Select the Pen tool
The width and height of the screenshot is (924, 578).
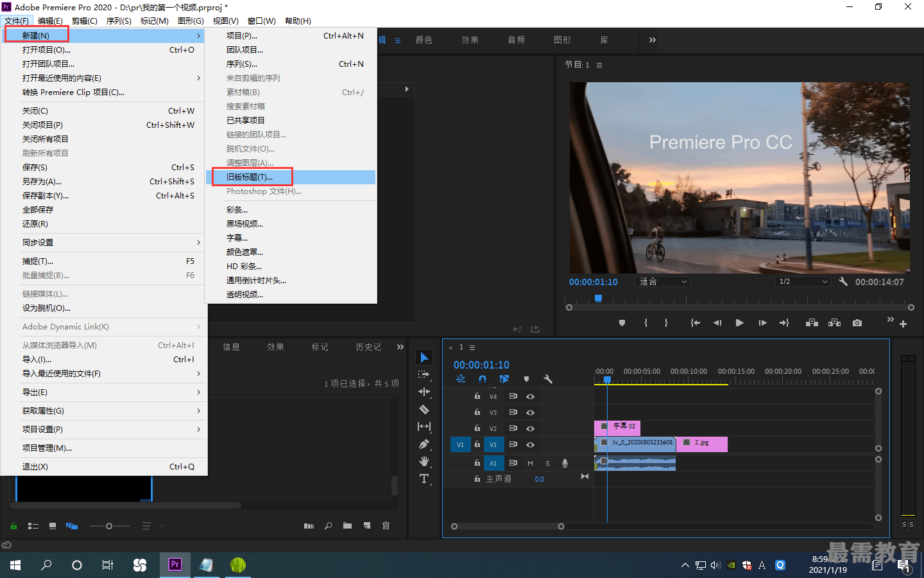pyautogui.click(x=424, y=444)
